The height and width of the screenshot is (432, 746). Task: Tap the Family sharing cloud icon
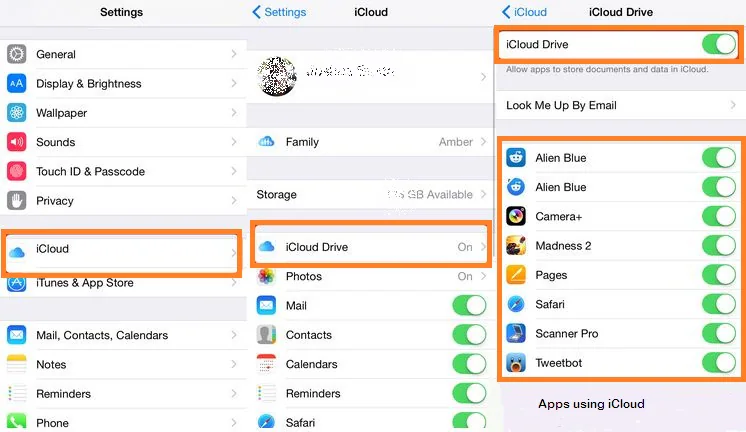(x=266, y=142)
